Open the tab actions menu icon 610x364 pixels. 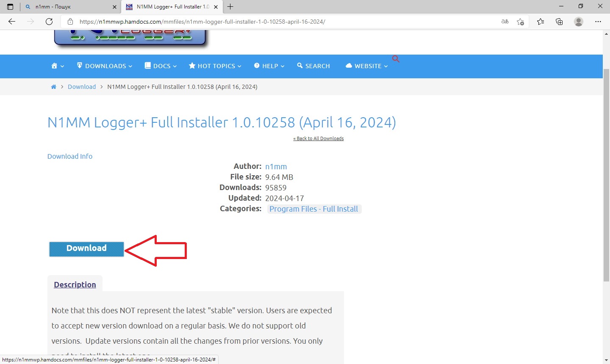10,7
